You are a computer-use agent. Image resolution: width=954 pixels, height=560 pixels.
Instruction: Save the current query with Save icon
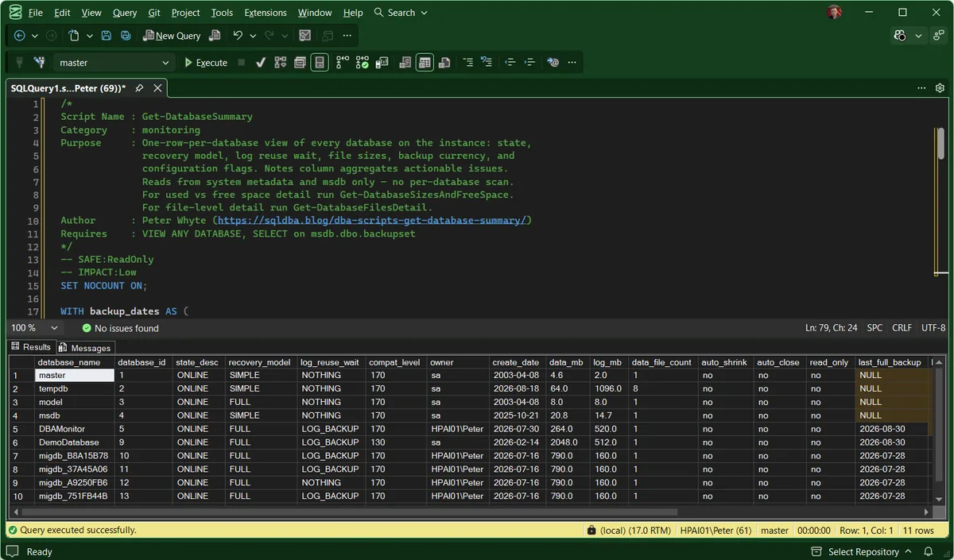[x=107, y=36]
